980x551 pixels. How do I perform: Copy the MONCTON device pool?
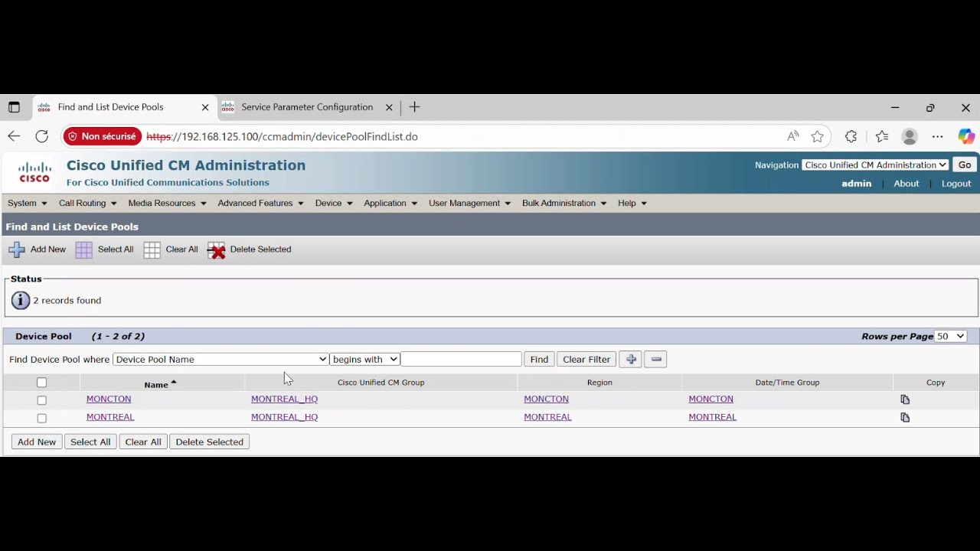pos(905,399)
